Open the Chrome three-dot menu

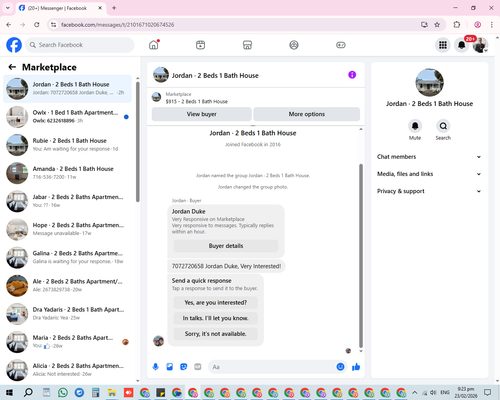click(x=492, y=25)
